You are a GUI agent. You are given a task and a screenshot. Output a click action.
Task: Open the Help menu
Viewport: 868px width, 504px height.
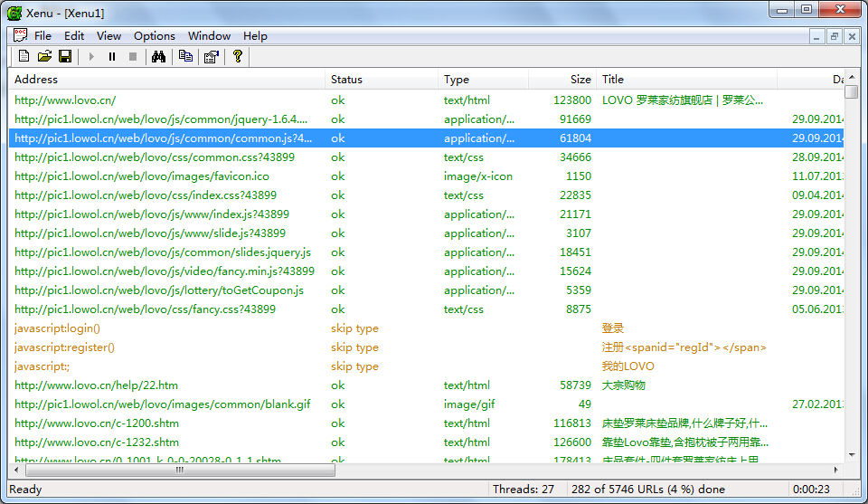[255, 36]
